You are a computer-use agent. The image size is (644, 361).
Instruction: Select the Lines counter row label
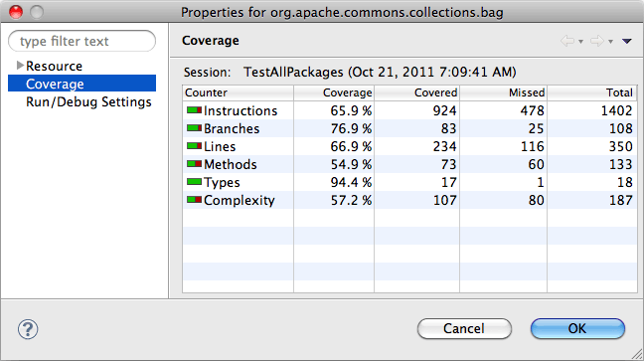tap(220, 146)
